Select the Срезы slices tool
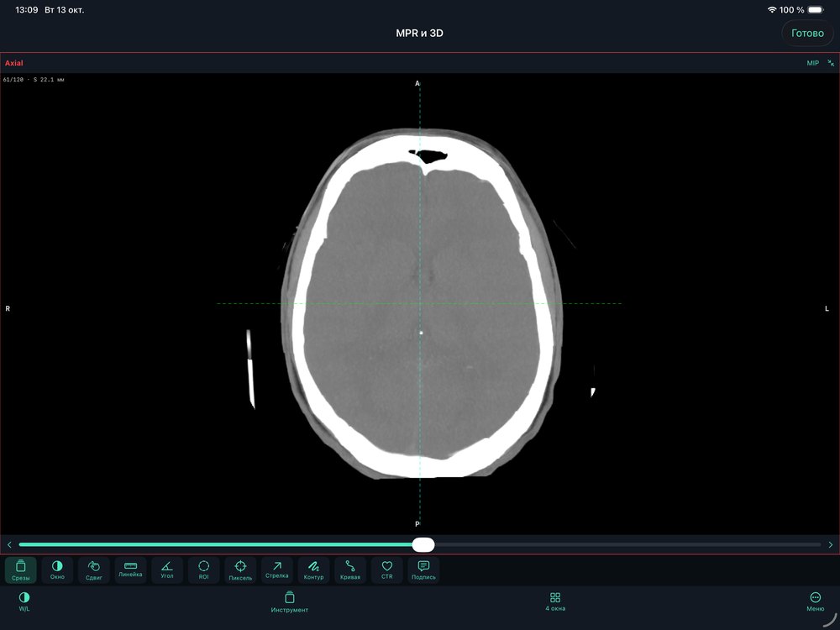 point(21,570)
